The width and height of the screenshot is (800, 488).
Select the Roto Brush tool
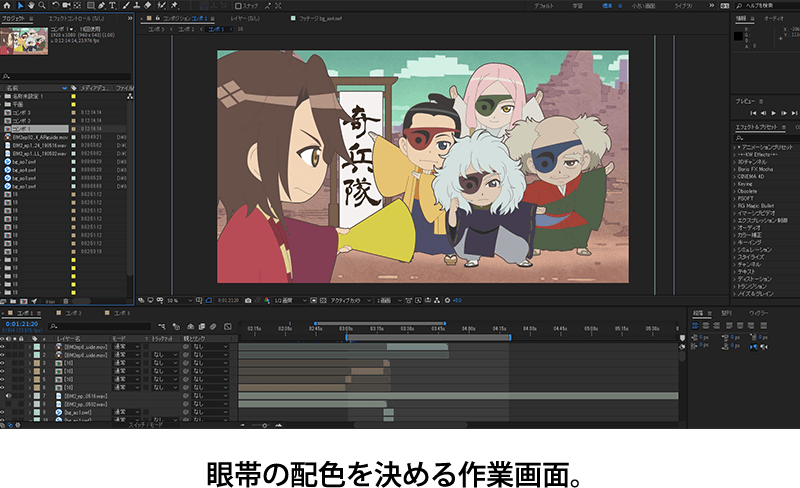161,5
